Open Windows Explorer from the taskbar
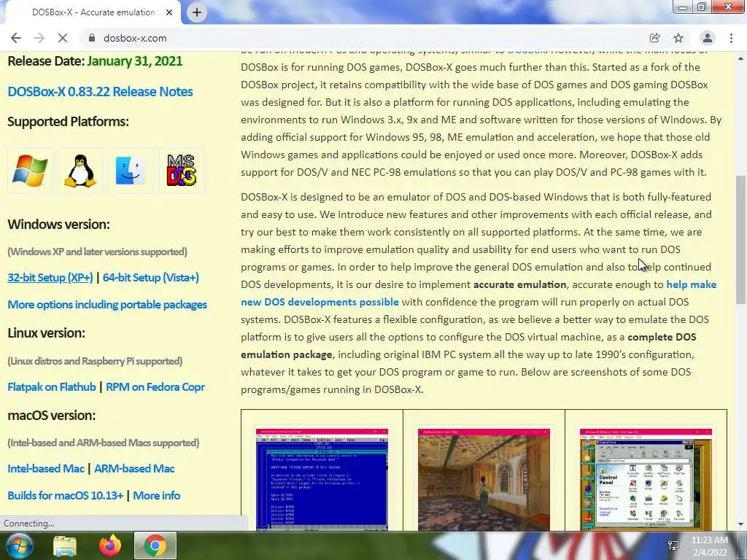This screenshot has width=747, height=560. click(x=65, y=545)
